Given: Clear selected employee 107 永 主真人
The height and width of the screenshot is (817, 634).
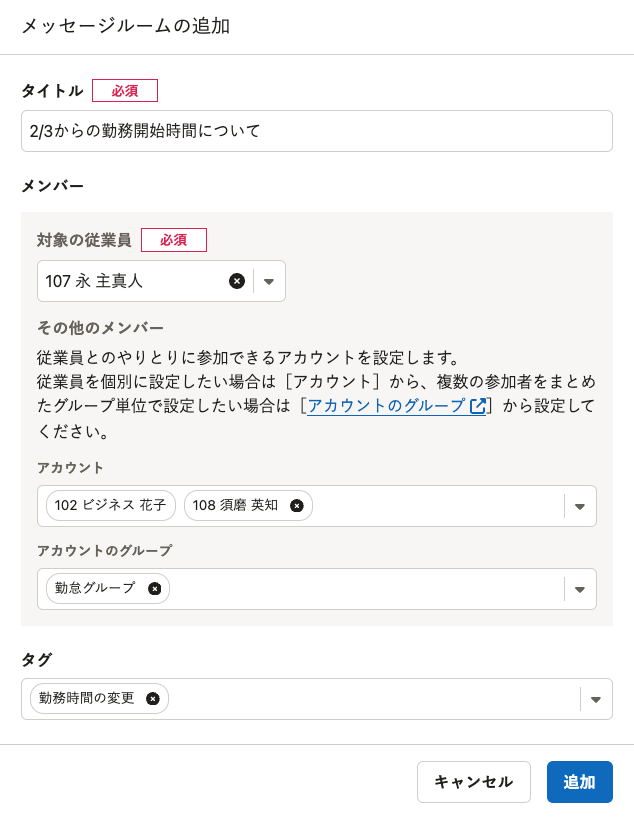Looking at the screenshot, I should (237, 281).
